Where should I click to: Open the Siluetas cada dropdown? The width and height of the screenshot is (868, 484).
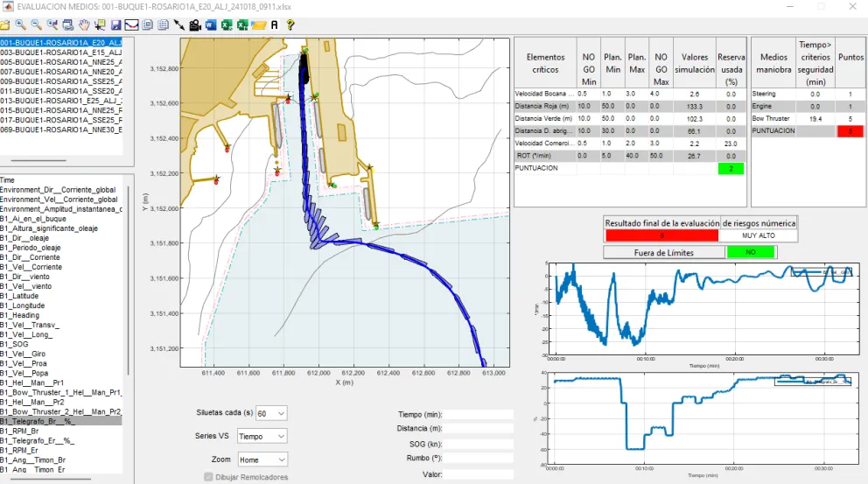[x=271, y=413]
